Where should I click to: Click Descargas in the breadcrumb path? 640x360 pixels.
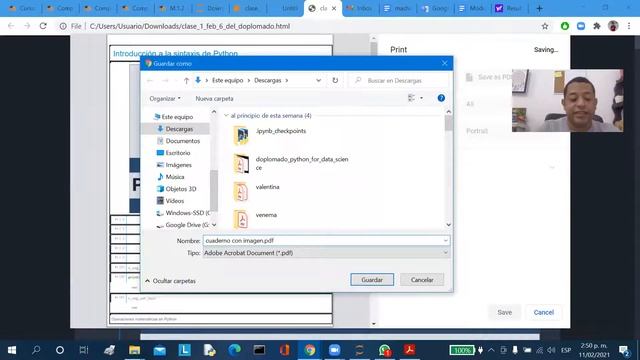[268, 80]
